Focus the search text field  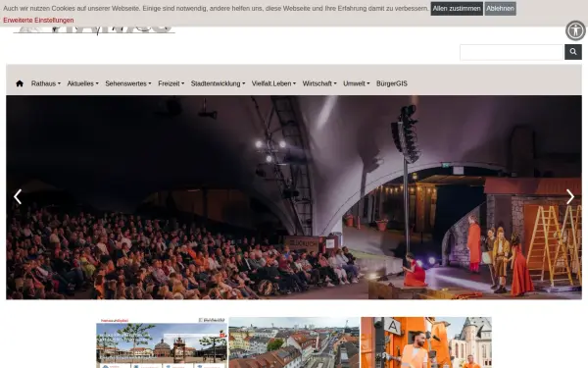512,52
